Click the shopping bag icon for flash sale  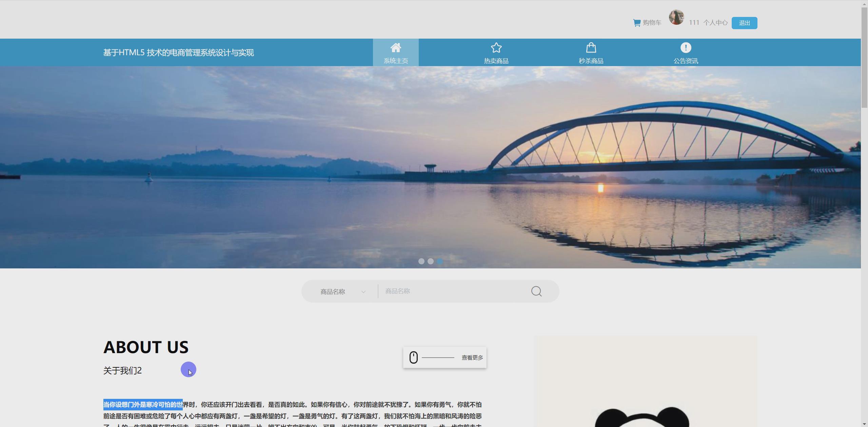coord(591,48)
